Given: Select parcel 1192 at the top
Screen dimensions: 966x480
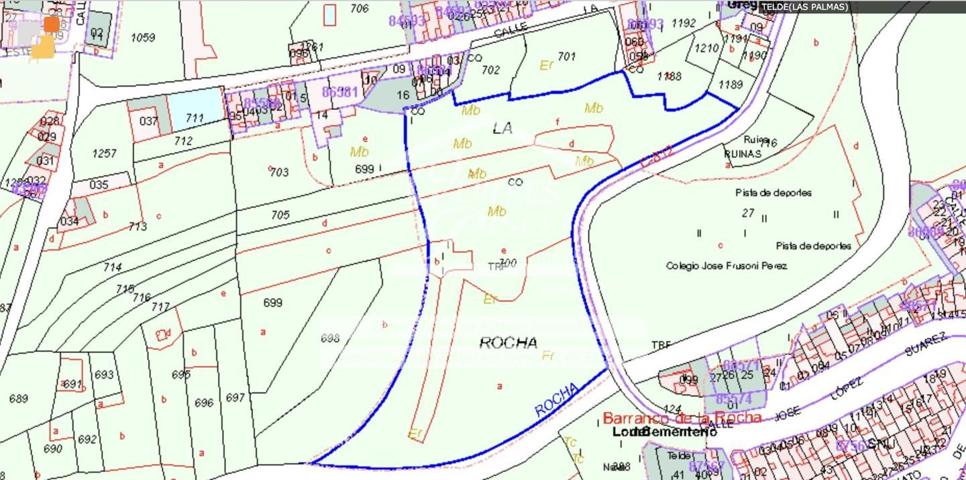Looking at the screenshot, I should (x=684, y=23).
